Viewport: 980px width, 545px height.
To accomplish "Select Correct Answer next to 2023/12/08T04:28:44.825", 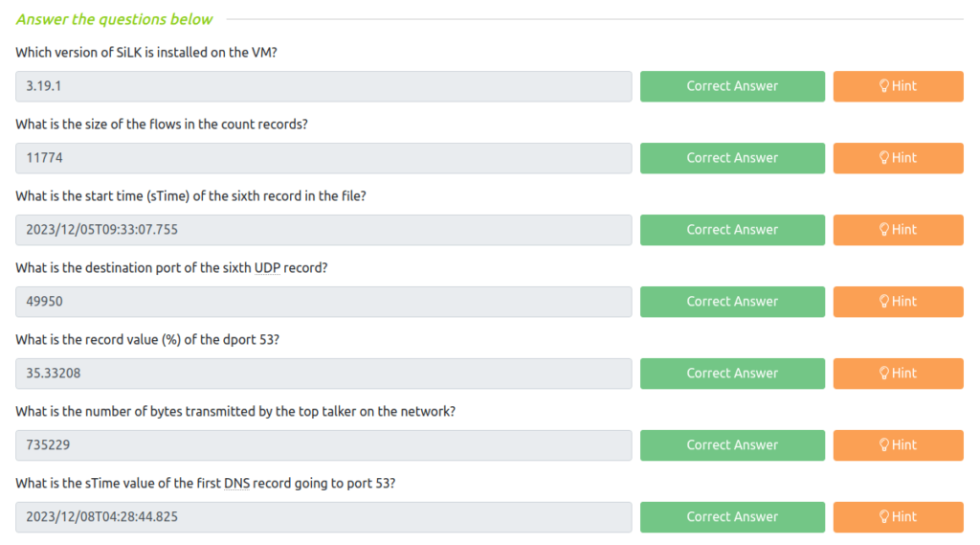I will point(732,517).
